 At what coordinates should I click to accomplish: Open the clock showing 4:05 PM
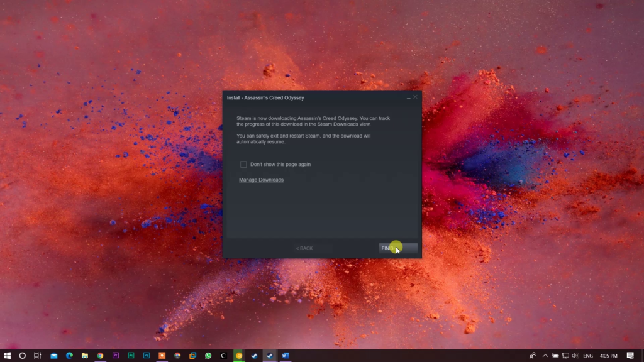coord(609,356)
